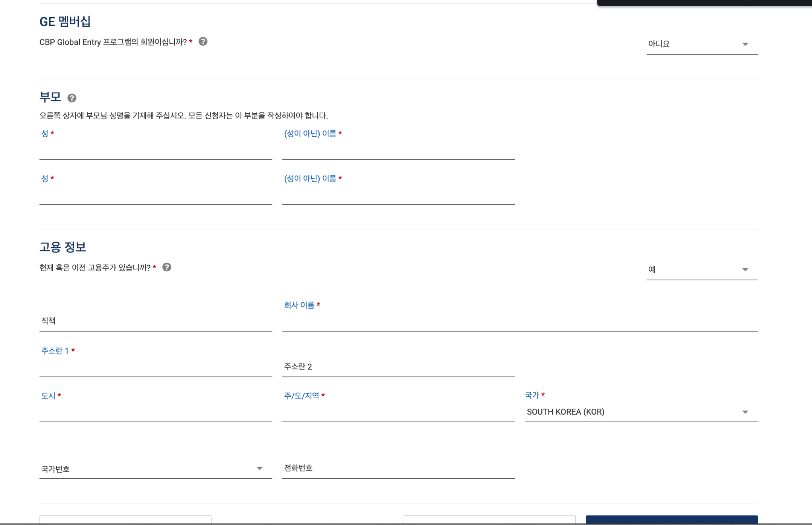Click first parent's 성 input field
The height and width of the screenshot is (525, 812).
click(155, 151)
